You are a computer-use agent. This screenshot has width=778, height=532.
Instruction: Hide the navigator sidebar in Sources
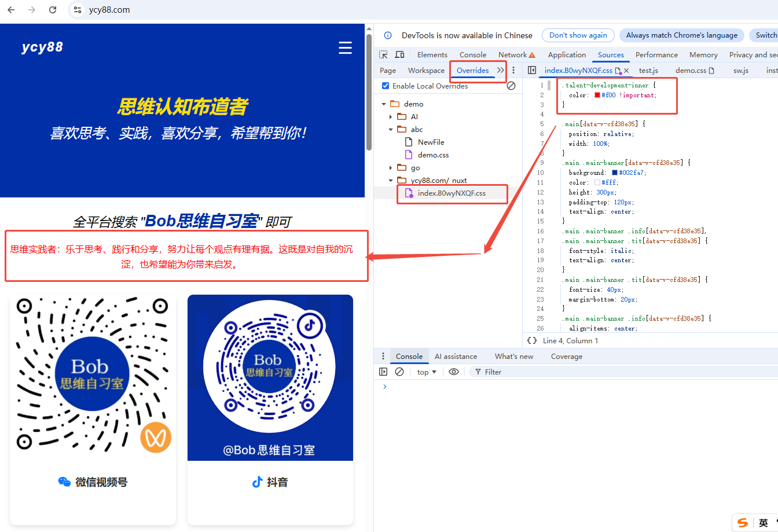click(532, 71)
